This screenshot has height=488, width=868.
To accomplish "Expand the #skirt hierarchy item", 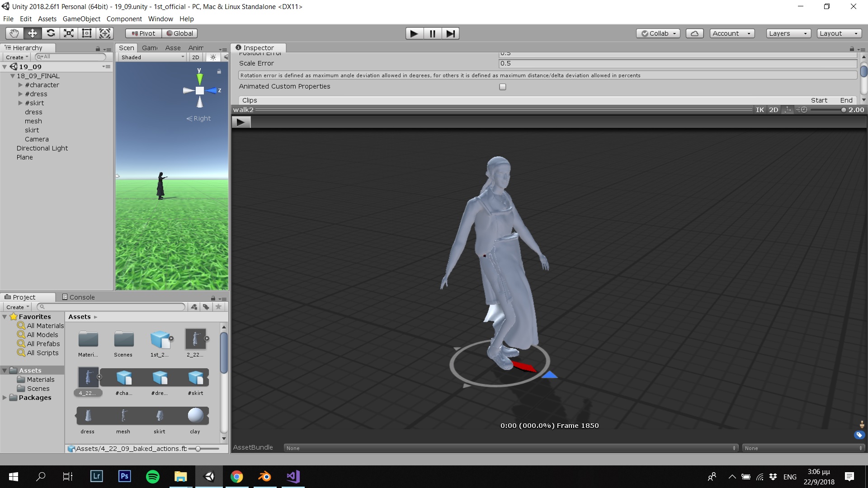I will 20,103.
